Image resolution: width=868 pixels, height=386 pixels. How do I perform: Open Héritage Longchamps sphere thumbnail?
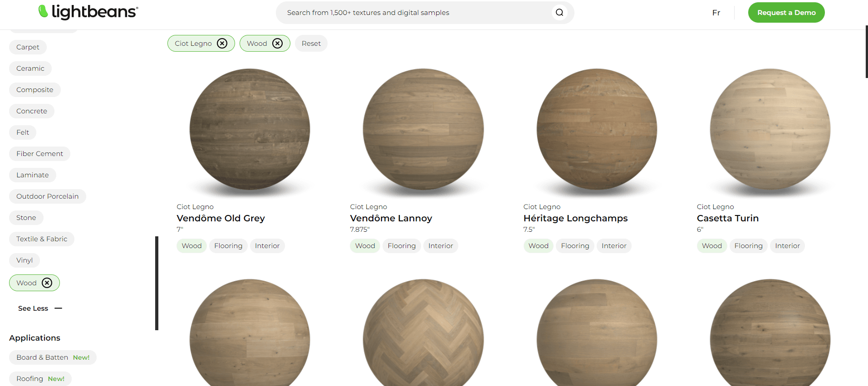pyautogui.click(x=597, y=129)
